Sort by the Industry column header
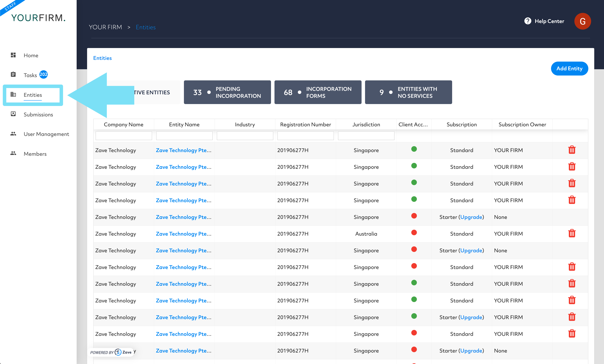The width and height of the screenshot is (604, 364). pos(245,124)
